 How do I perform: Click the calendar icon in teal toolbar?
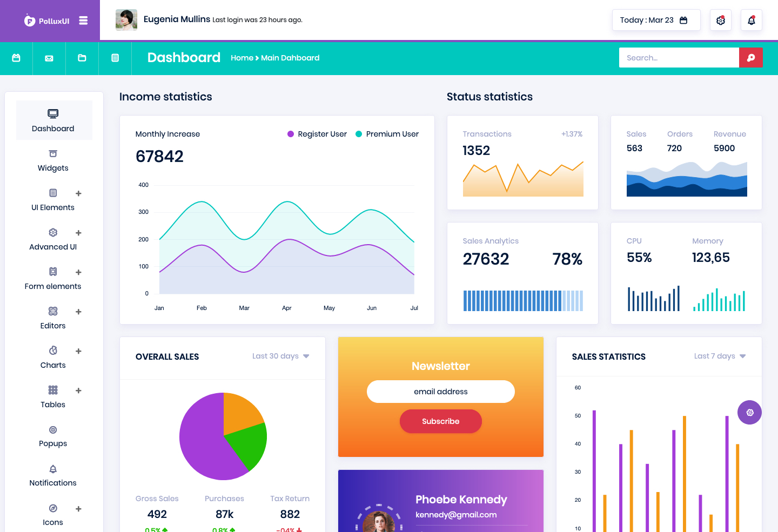click(x=16, y=58)
